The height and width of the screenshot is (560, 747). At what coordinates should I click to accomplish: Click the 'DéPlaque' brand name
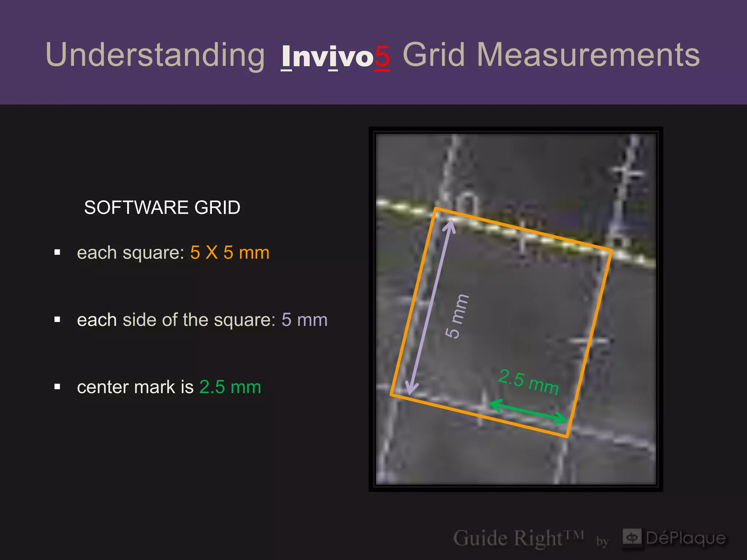pos(686,538)
